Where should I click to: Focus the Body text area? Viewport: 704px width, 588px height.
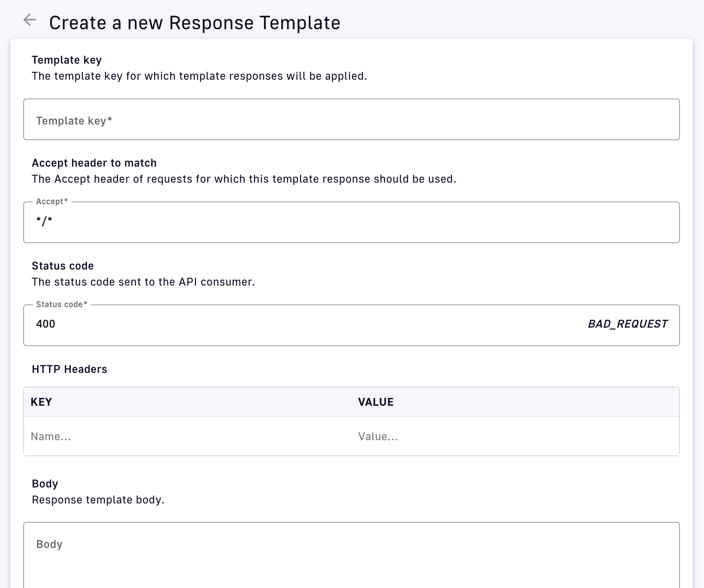(351, 555)
